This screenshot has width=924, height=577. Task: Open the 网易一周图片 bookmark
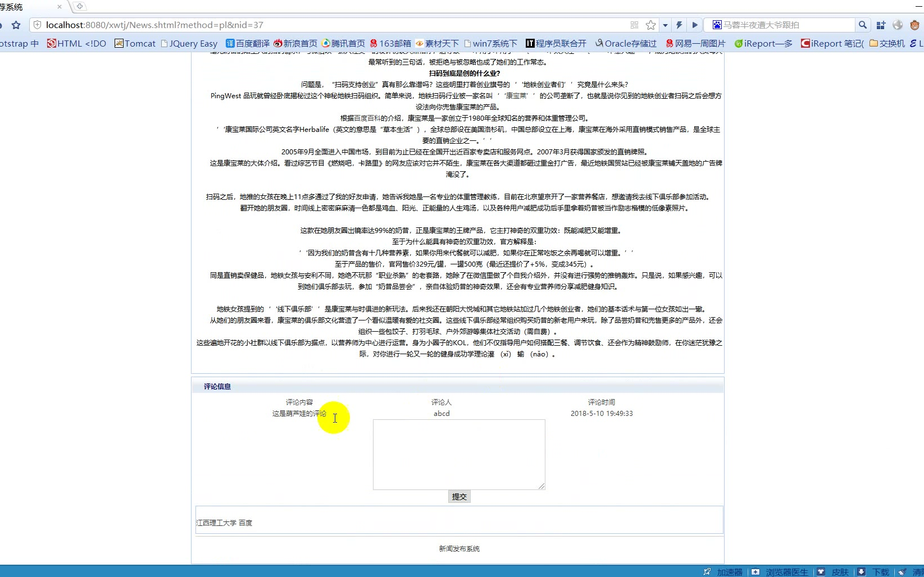click(x=695, y=43)
